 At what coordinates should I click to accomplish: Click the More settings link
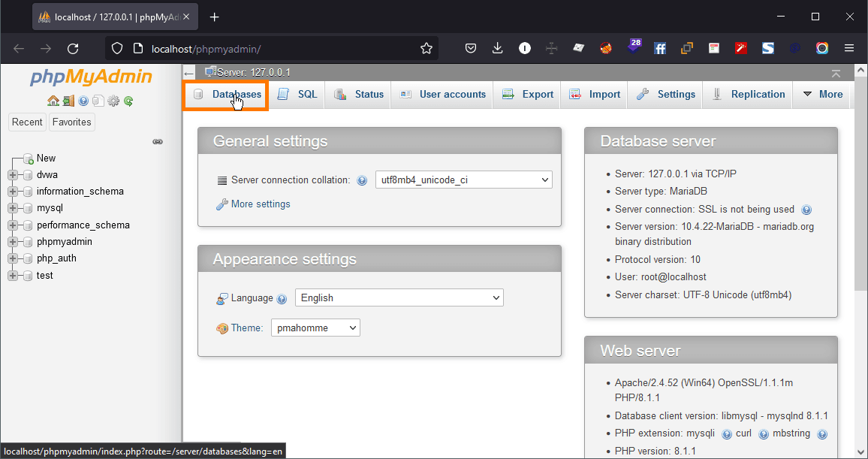tap(261, 204)
